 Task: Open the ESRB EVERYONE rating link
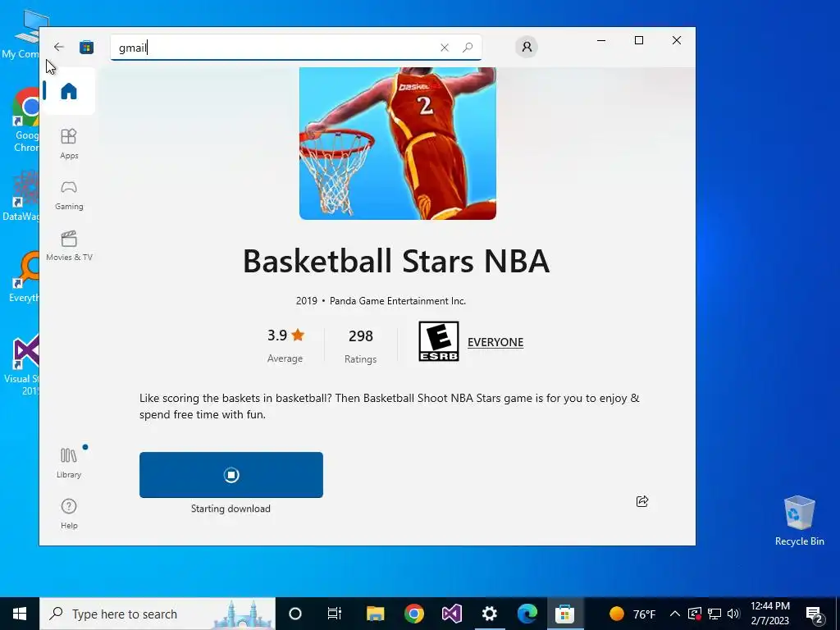click(x=495, y=342)
